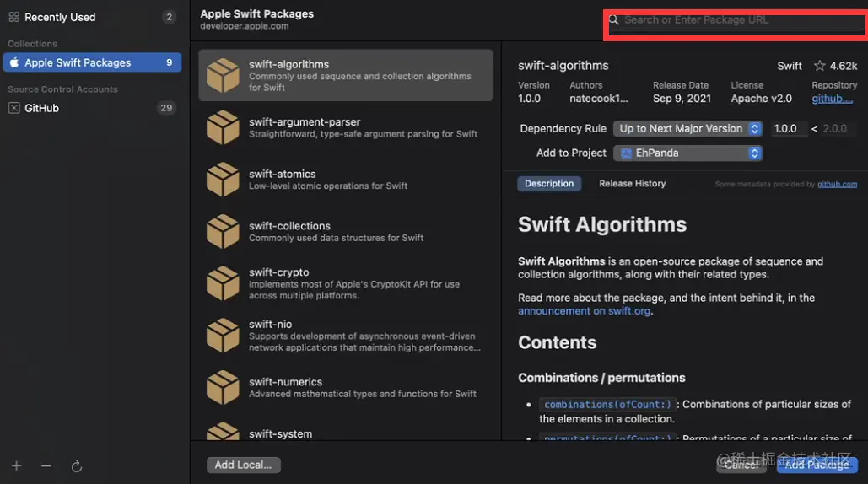Click the GitHub account sidebar icon
Viewport: 868px width, 484px height.
point(14,108)
